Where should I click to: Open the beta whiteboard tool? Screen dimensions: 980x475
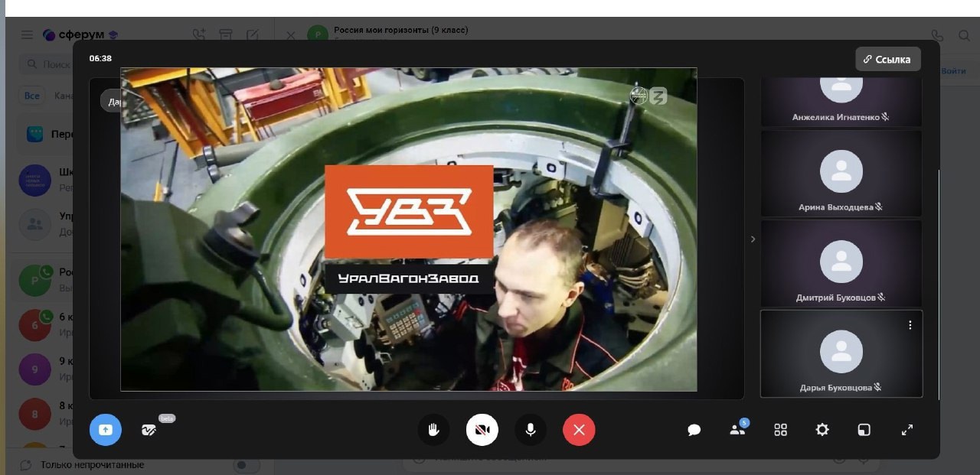(x=149, y=430)
